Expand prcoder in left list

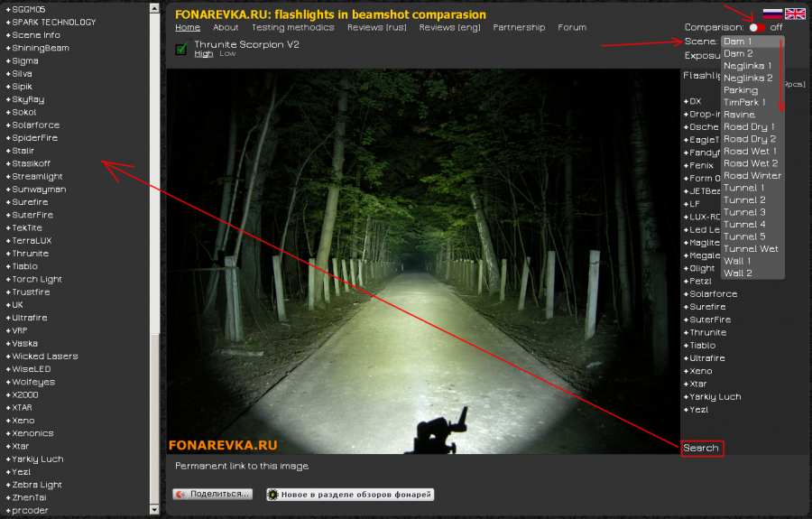[x=27, y=511]
